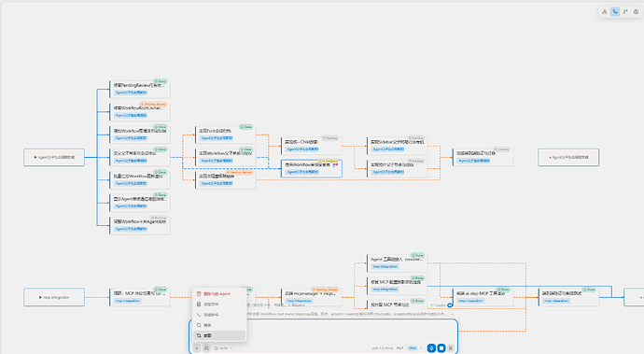
Task: Open the Auto mode dropdown
Action: tap(223, 347)
